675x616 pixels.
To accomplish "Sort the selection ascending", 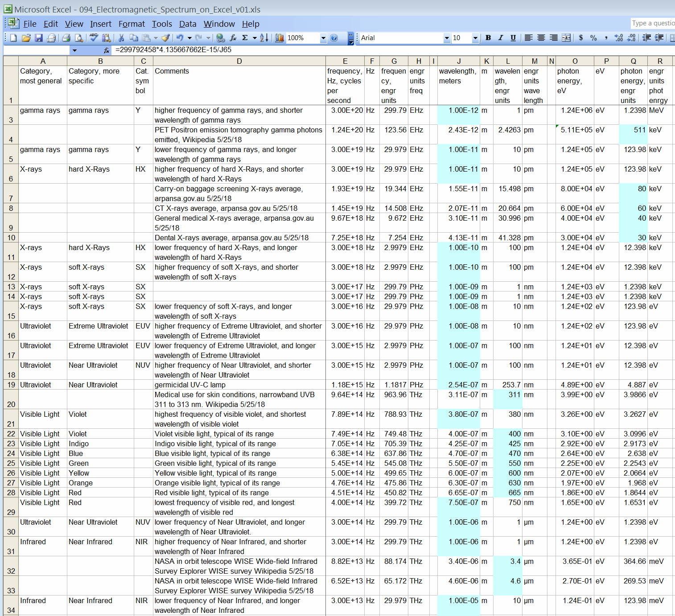I will 264,38.
